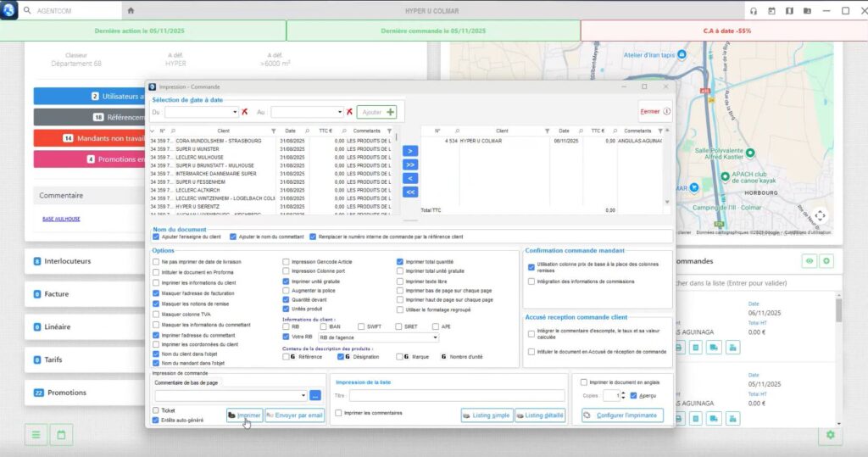The width and height of the screenshot is (868, 457).
Task: Select Dernière commande le 05/11/2025 banner
Action: 433,31
